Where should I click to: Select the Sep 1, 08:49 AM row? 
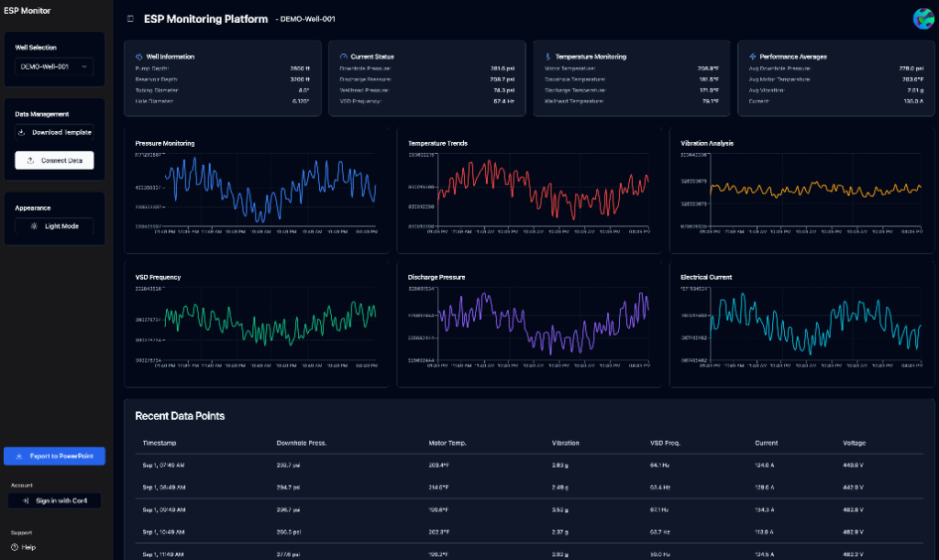click(x=529, y=487)
